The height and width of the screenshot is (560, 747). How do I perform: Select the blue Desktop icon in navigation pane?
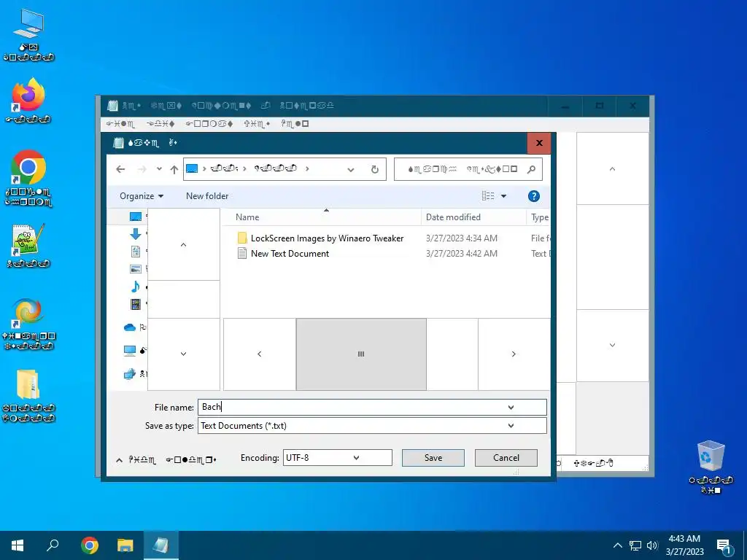135,217
